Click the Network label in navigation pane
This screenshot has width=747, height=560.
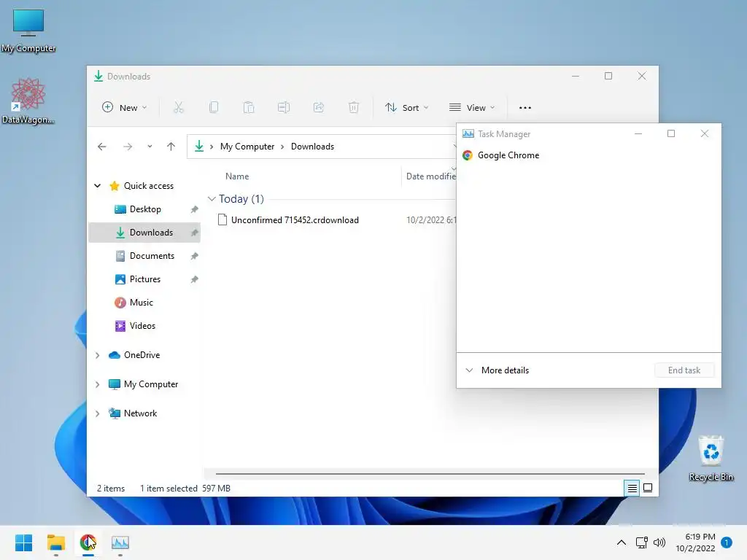(141, 413)
